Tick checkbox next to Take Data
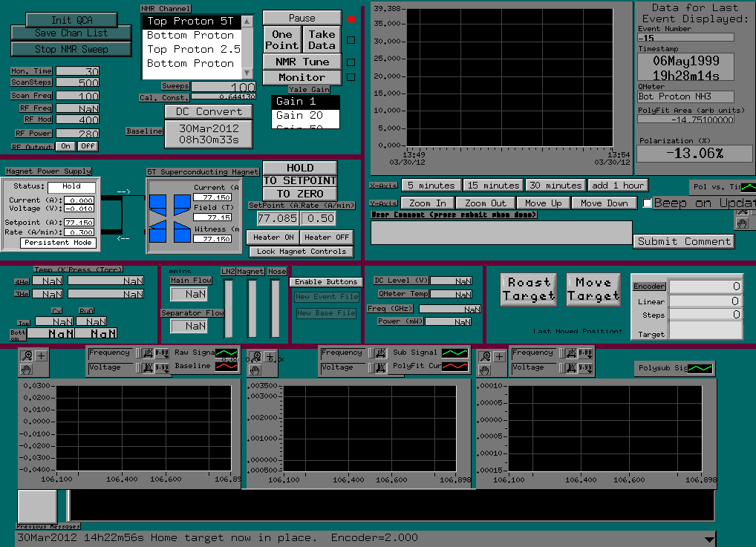 pyautogui.click(x=351, y=41)
